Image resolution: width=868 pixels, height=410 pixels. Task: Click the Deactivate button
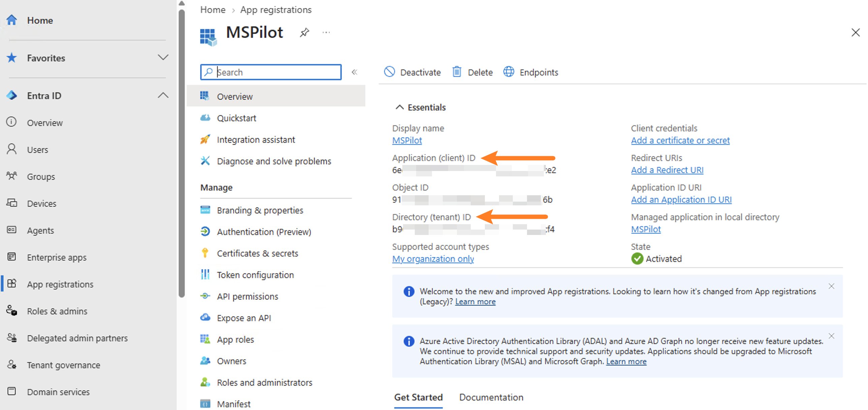tap(412, 72)
